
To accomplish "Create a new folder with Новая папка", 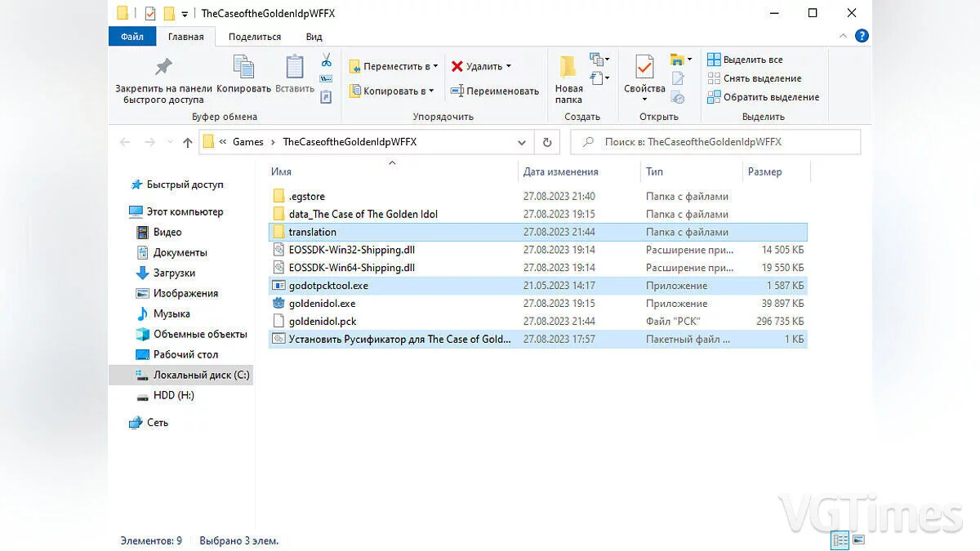I will pos(568,78).
